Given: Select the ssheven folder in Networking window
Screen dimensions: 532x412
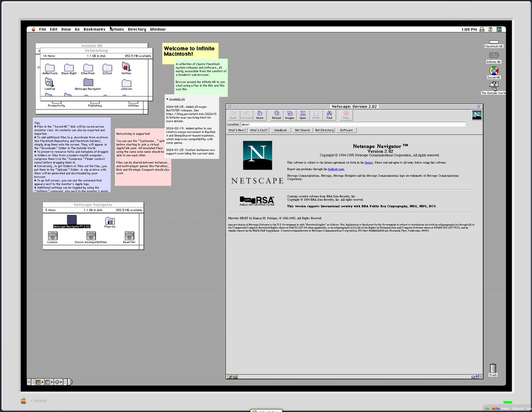Looking at the screenshot, I should coord(126,84).
